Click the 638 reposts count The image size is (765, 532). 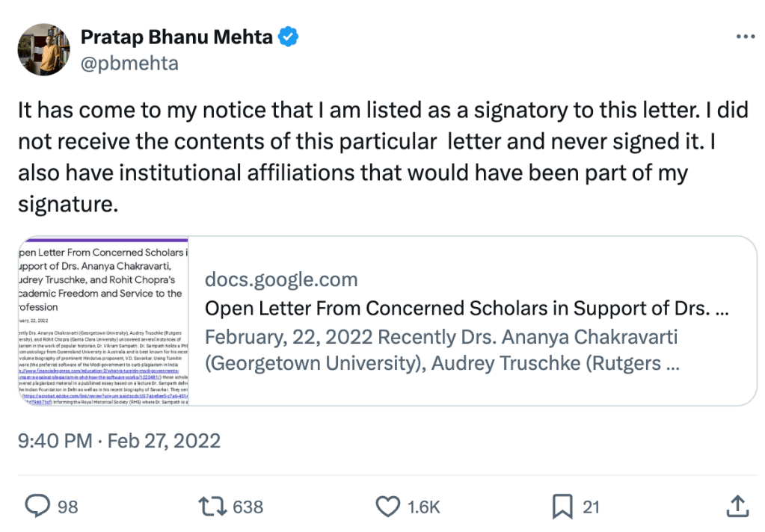click(x=248, y=507)
